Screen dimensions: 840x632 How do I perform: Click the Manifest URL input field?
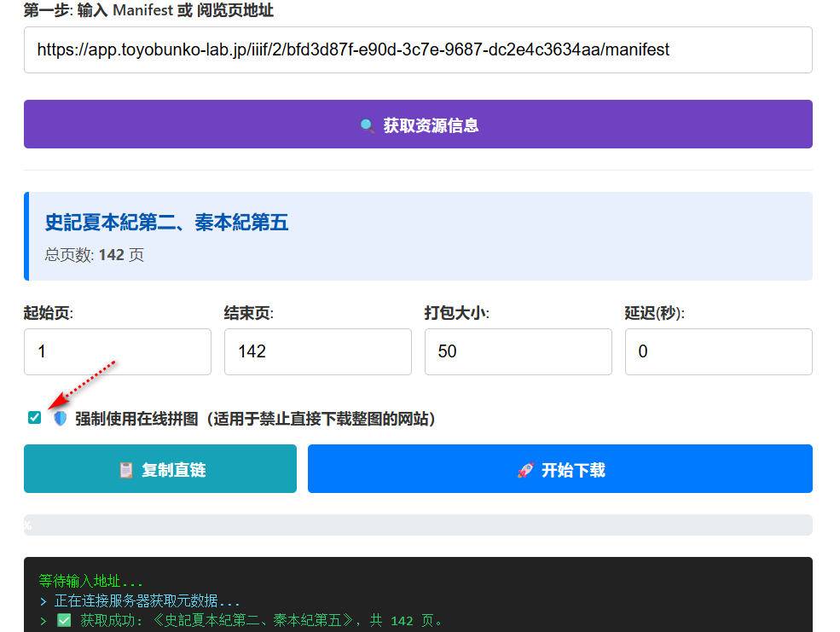[x=418, y=49]
